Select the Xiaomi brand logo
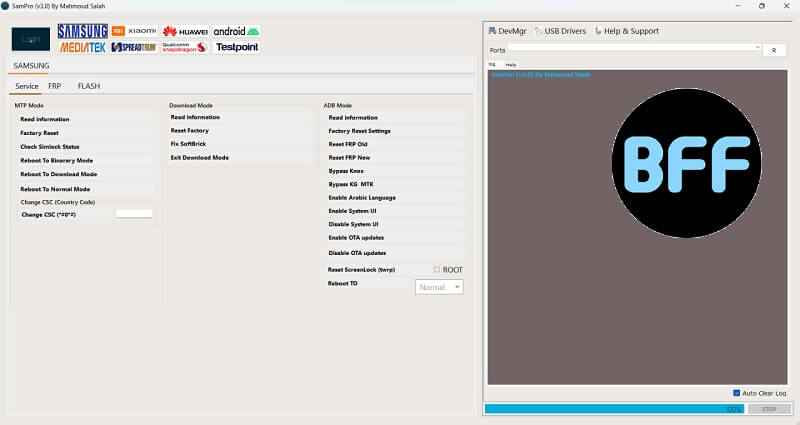Screen dimensions: 800x425 point(134,31)
